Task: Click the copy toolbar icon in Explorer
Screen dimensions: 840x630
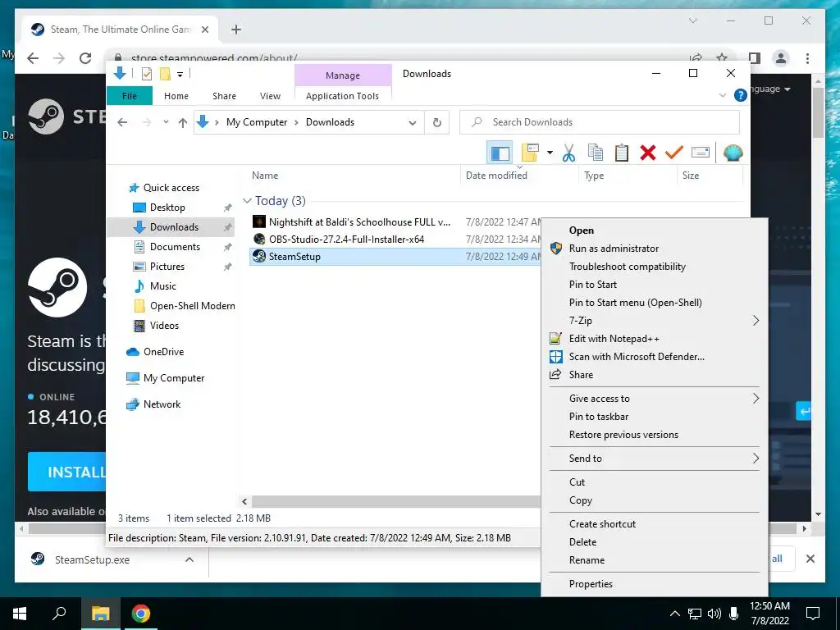Action: point(596,153)
